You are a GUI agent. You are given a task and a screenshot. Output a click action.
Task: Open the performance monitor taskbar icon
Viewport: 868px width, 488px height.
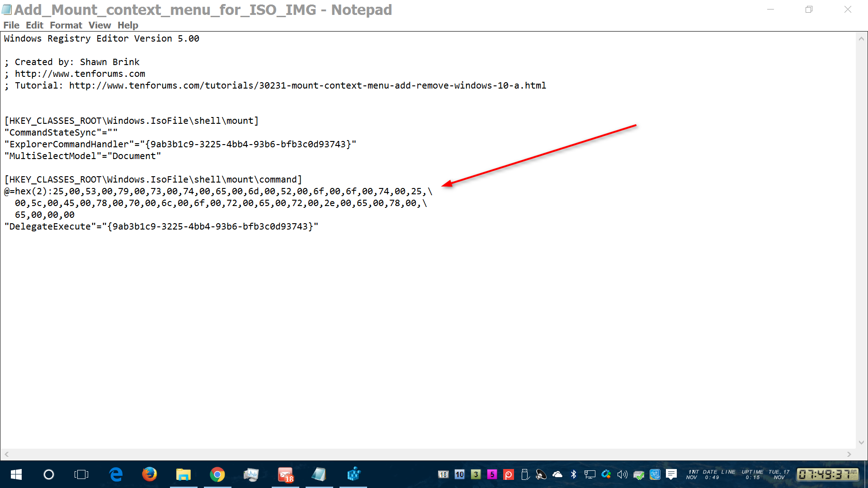coord(251,474)
